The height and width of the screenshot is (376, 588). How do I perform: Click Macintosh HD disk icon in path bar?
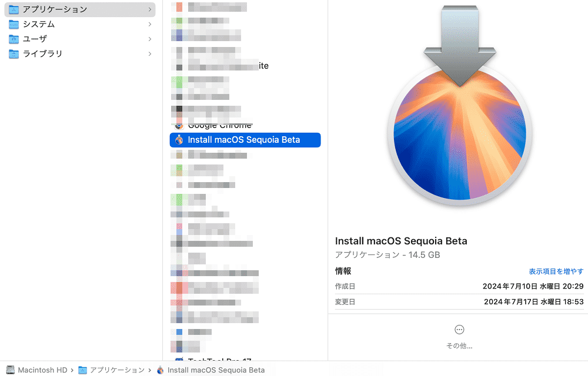[11, 370]
